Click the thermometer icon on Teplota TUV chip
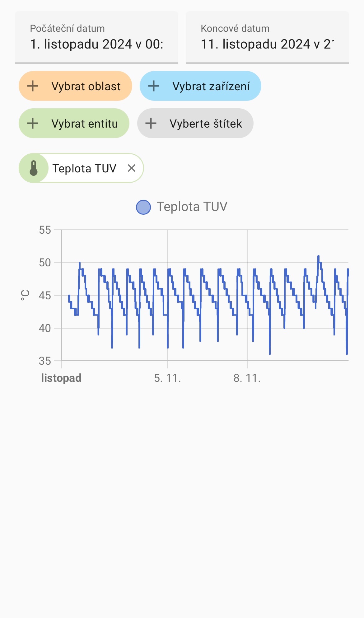The width and height of the screenshot is (364, 618). pyautogui.click(x=34, y=168)
